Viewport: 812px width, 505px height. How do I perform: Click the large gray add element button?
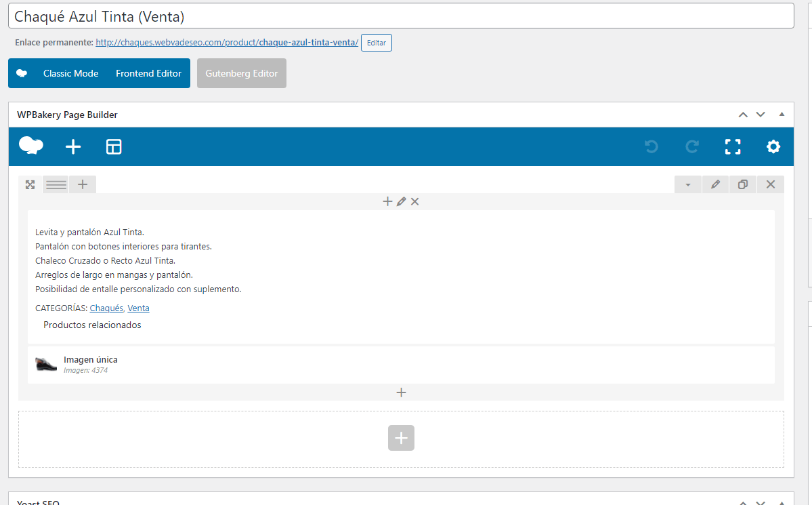coord(401,438)
